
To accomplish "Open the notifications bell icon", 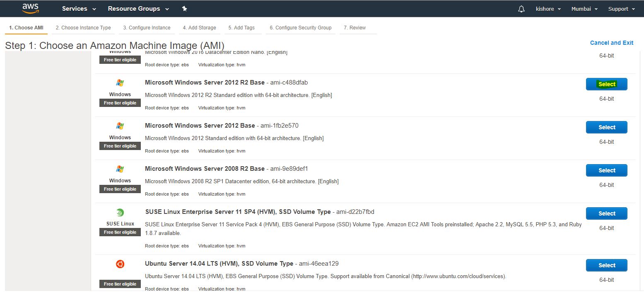I will [x=521, y=9].
